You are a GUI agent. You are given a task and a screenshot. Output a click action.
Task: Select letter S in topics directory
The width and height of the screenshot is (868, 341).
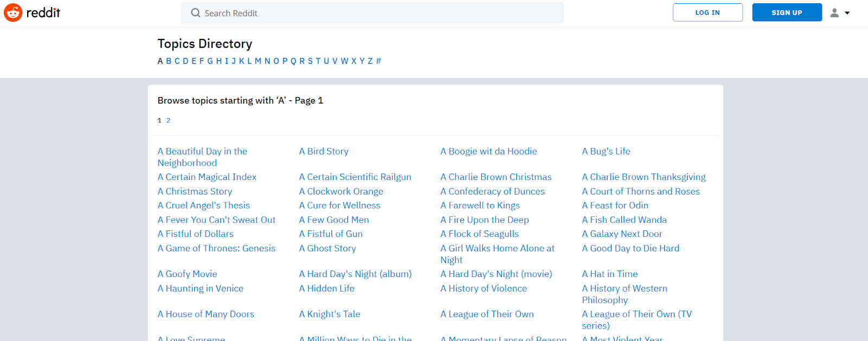tap(310, 61)
